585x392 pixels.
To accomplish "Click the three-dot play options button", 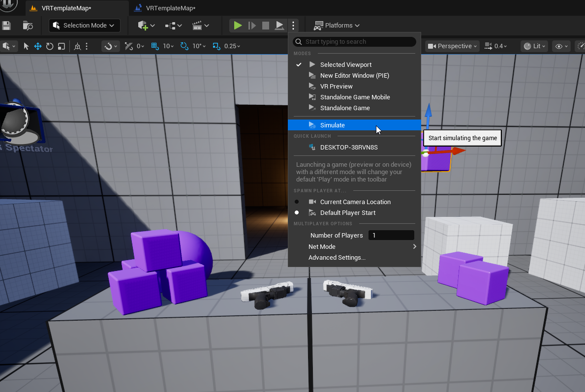I will 293,26.
